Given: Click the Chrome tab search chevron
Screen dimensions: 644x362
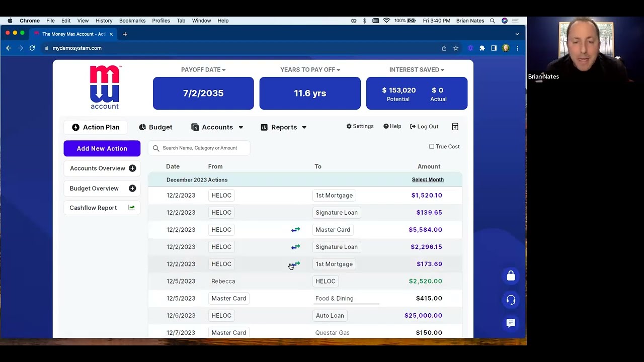Looking at the screenshot, I should click(517, 34).
